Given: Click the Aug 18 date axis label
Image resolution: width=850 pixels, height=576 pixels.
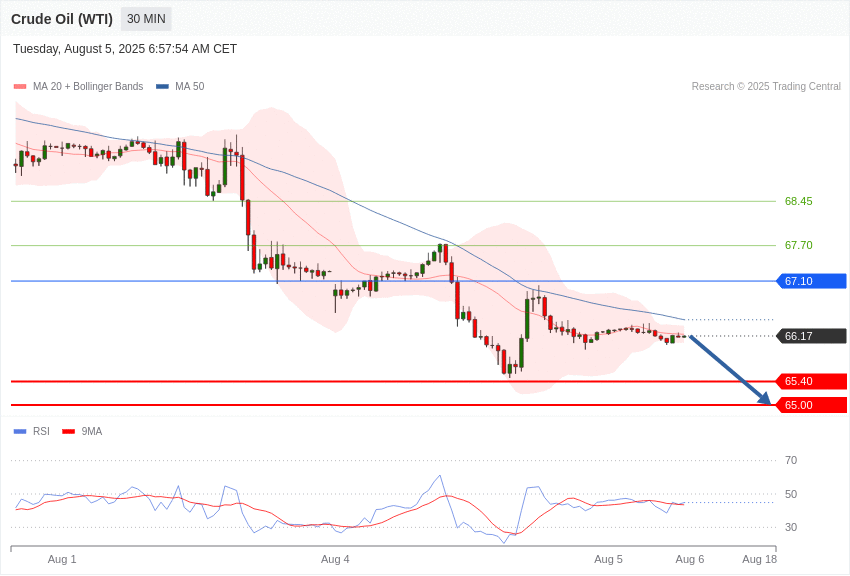Looking at the screenshot, I should (x=759, y=559).
